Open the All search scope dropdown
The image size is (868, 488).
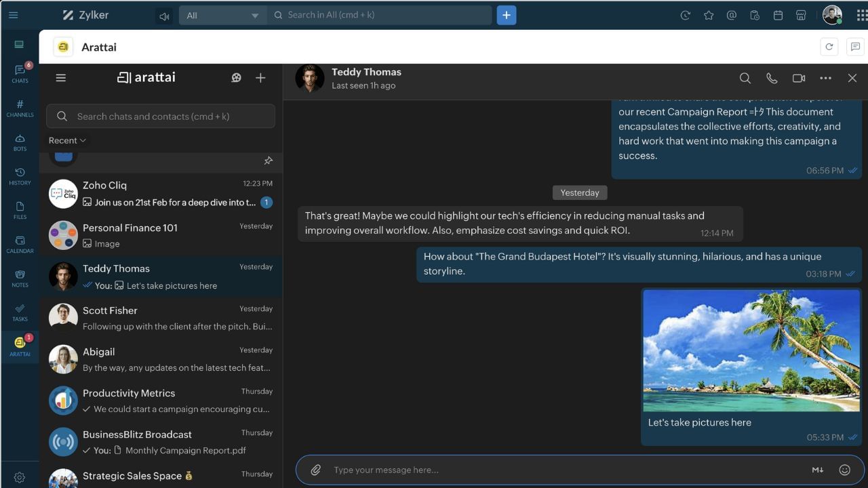tap(222, 16)
